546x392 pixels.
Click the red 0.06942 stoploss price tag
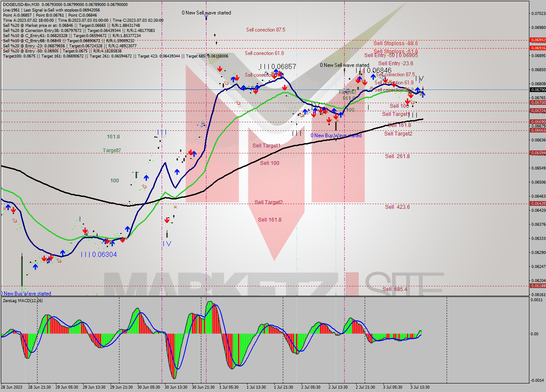(x=537, y=40)
